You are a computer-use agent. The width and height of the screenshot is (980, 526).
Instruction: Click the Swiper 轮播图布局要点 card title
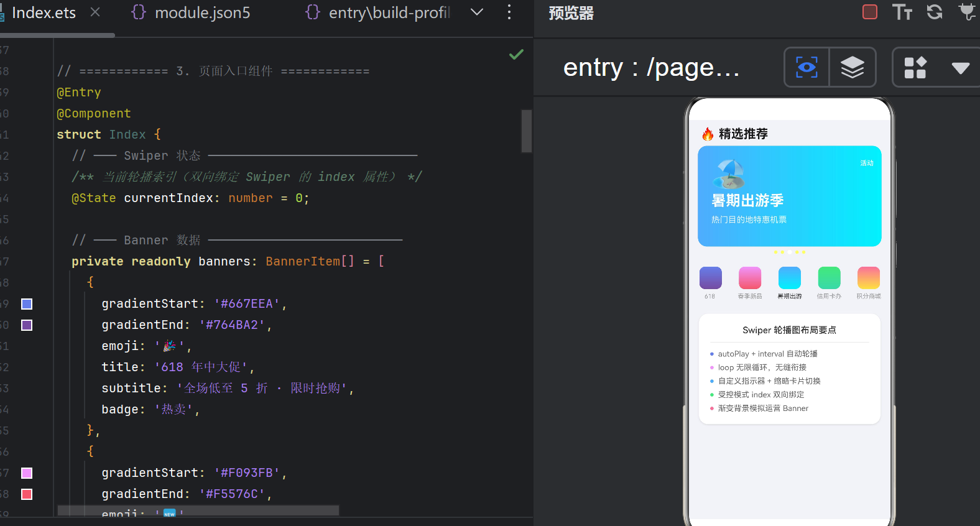[x=790, y=330]
